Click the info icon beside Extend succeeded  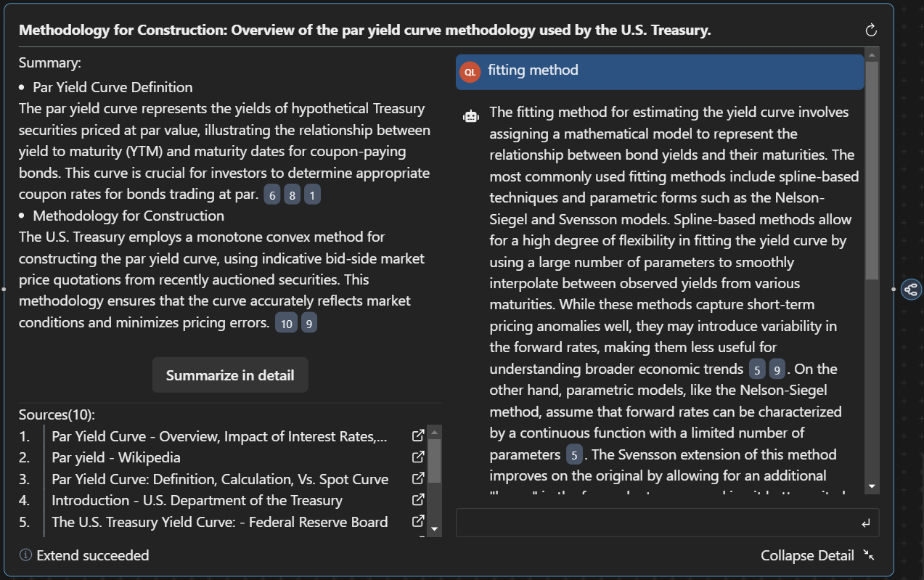[25, 555]
